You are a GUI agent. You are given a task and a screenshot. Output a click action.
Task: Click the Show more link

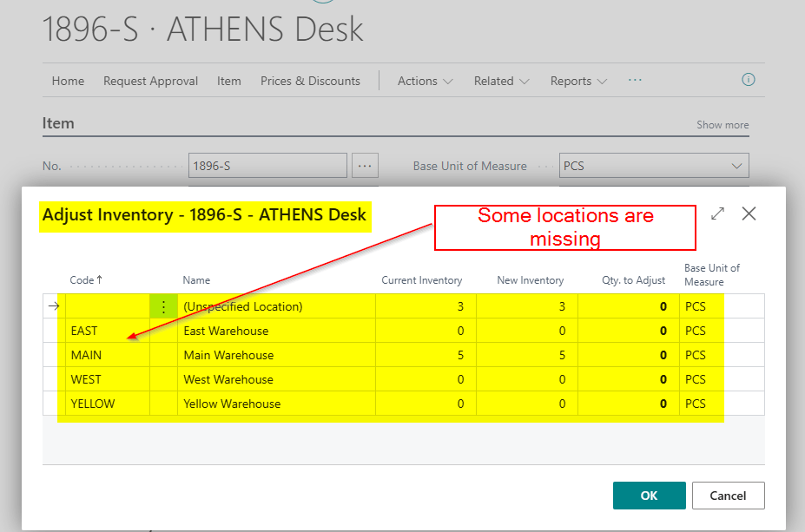722,125
